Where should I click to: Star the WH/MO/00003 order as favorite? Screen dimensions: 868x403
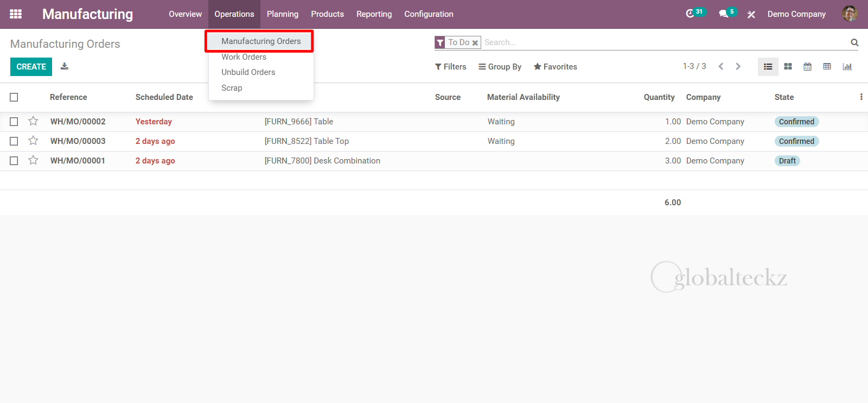pos(33,141)
